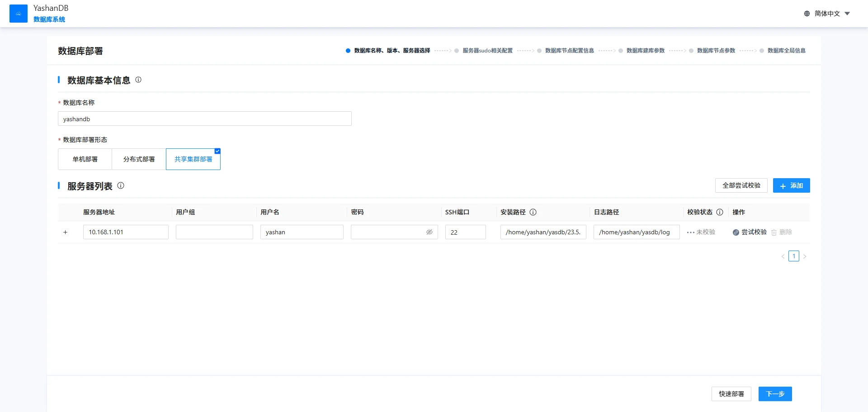The width and height of the screenshot is (868, 412).
Task: Click the 服务器sudo相关配置 step
Action: pos(487,51)
